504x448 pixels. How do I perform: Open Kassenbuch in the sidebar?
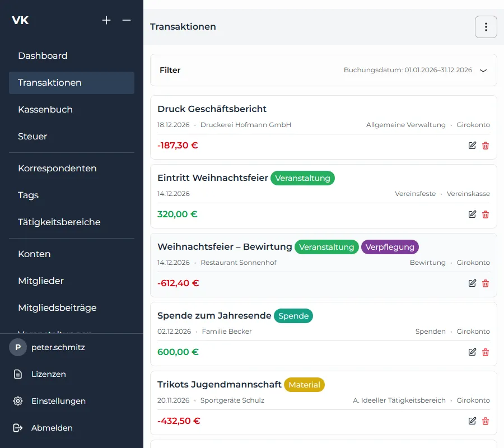72,110
